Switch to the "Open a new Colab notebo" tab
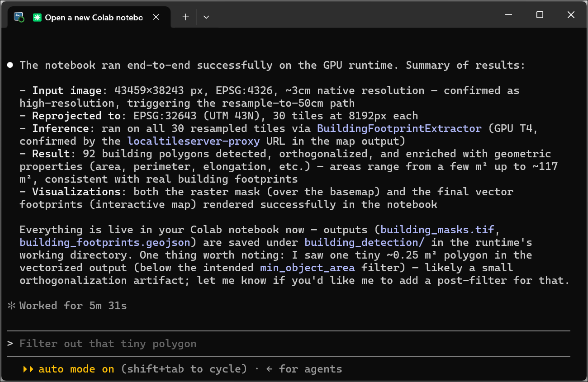 (x=89, y=17)
